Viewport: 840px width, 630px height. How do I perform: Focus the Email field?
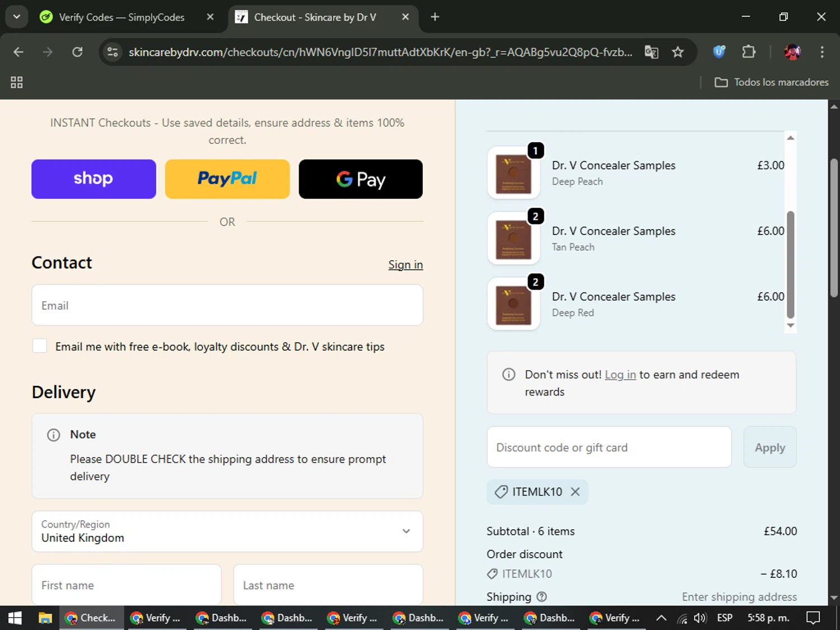[227, 305]
